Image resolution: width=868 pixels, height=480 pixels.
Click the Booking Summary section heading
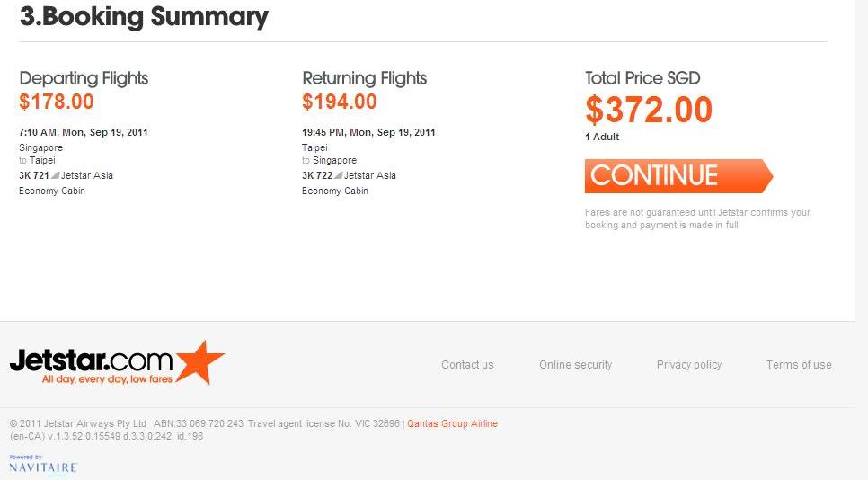(x=144, y=16)
